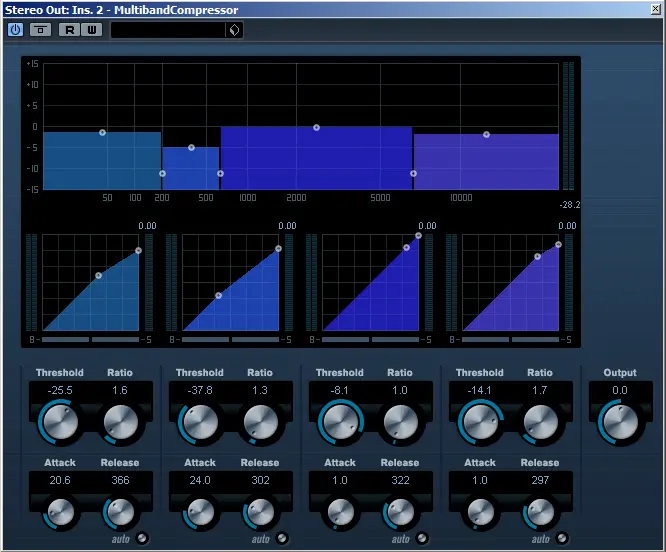Click the Output gain knob
This screenshot has height=552, width=666.
(x=620, y=424)
